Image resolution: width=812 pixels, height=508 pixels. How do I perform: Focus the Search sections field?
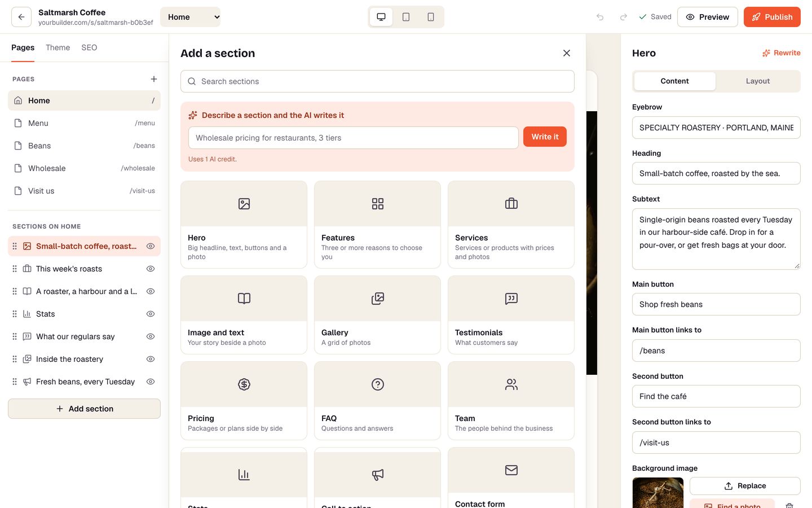377,81
